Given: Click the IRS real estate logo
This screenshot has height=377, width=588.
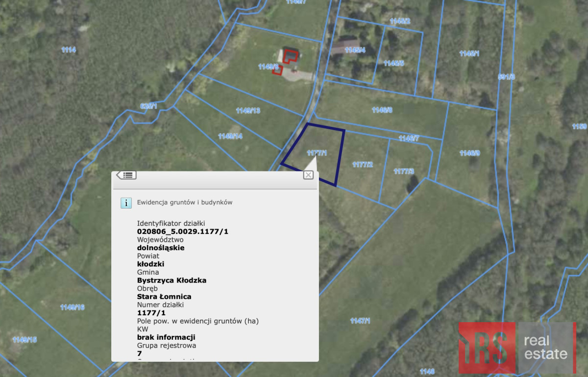Looking at the screenshot, I should point(517,348).
